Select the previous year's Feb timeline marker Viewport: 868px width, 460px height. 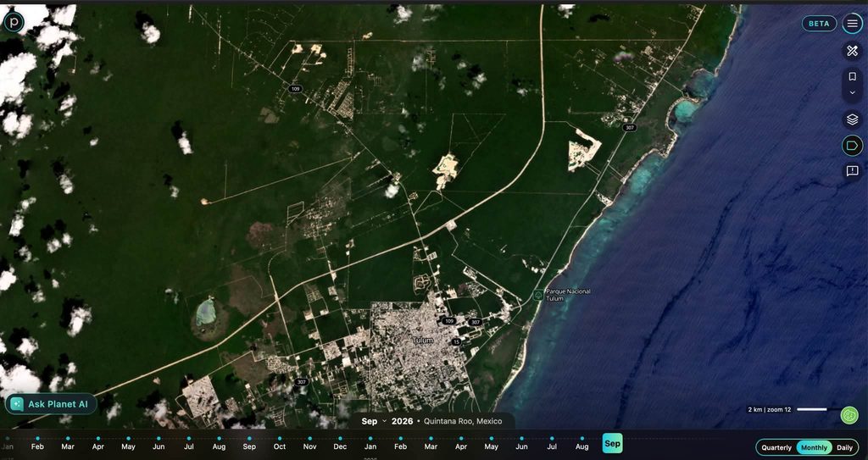pos(37,445)
